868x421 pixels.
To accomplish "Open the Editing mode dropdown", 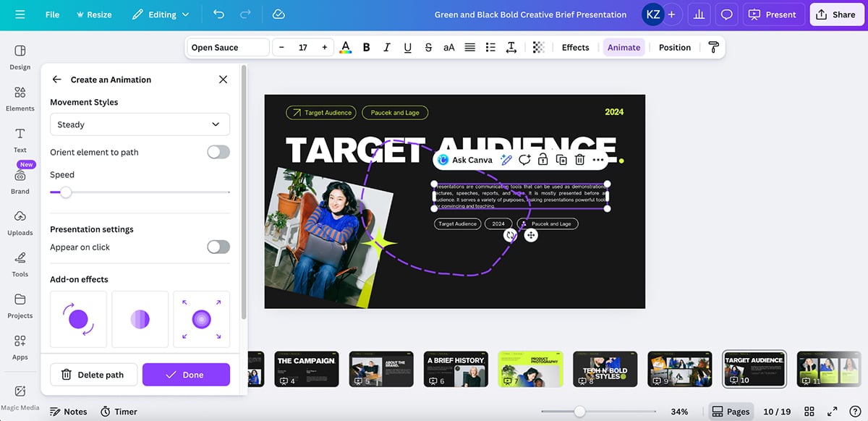I will pyautogui.click(x=161, y=14).
